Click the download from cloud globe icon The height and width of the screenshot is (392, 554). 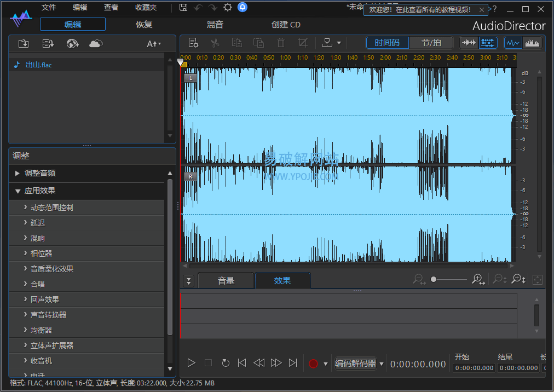click(72, 44)
